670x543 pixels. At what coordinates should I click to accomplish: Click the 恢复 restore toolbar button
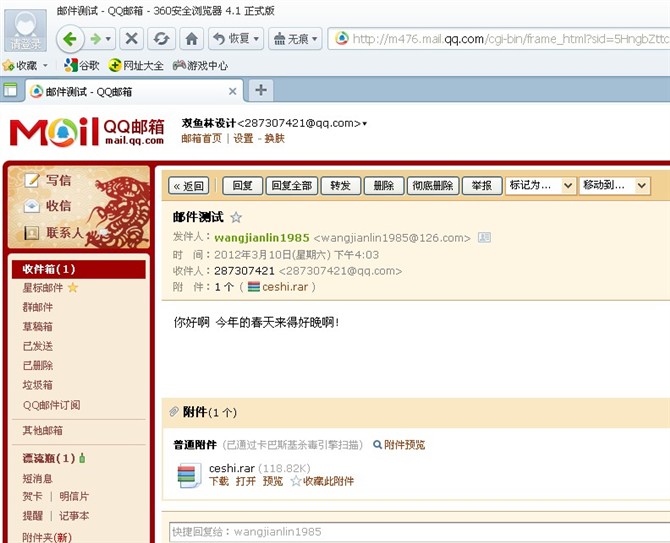point(236,39)
